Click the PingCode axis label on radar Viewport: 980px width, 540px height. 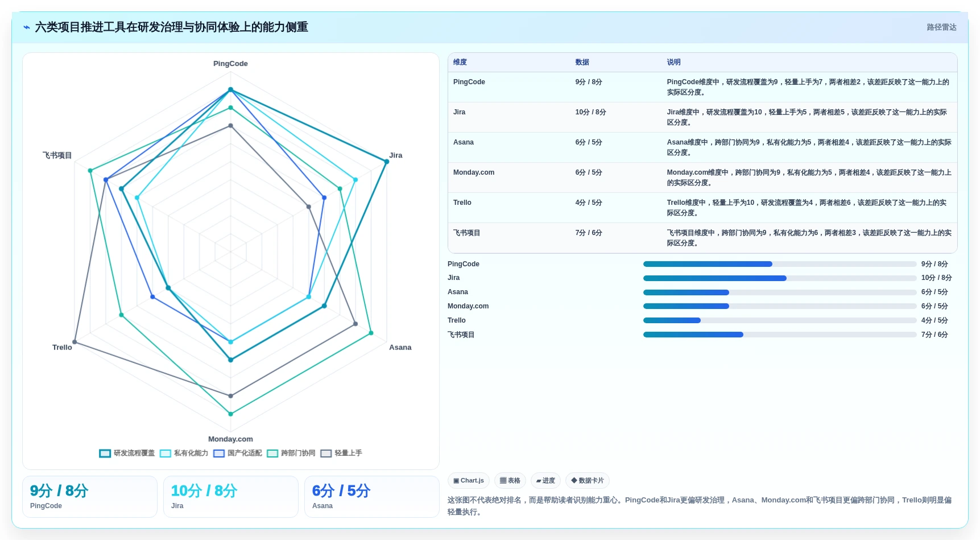pos(230,64)
